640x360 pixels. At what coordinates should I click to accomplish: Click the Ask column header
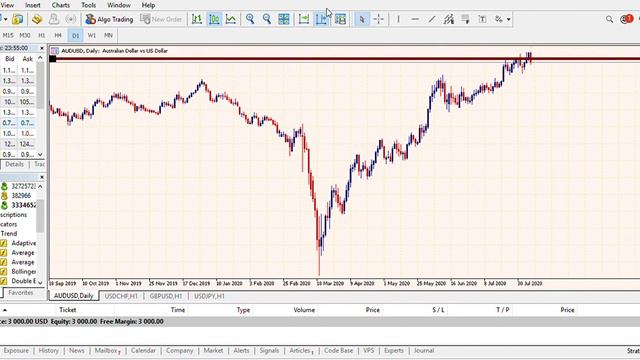coord(27,59)
